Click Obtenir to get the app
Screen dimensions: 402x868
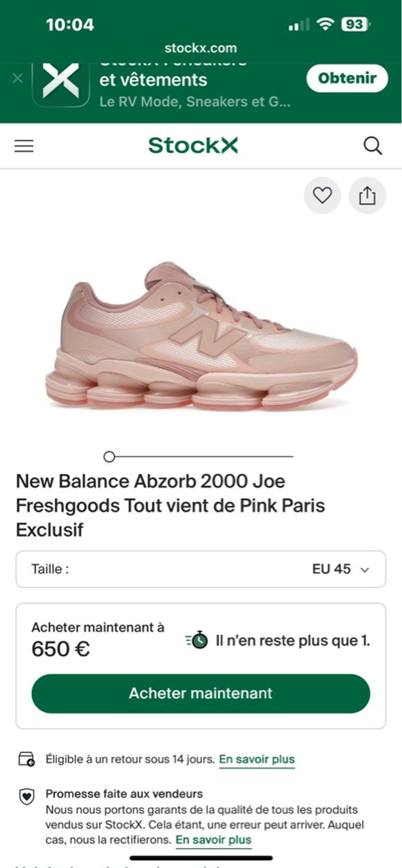(x=347, y=80)
